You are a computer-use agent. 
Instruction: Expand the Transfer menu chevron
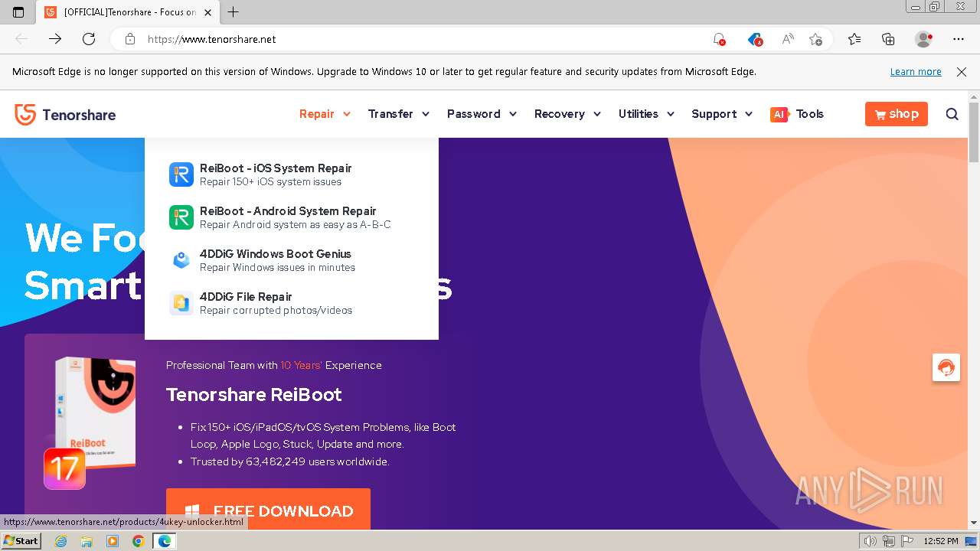pos(426,114)
